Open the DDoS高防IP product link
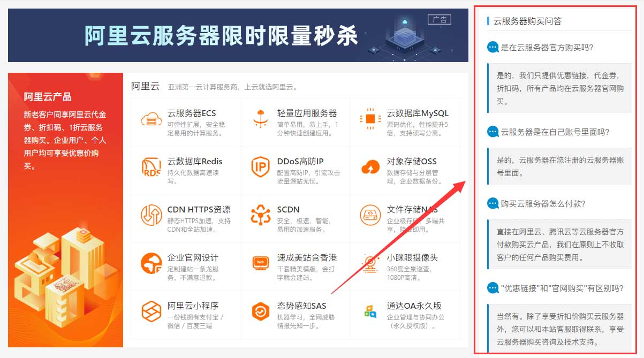The height and width of the screenshot is (358, 644). click(x=300, y=162)
